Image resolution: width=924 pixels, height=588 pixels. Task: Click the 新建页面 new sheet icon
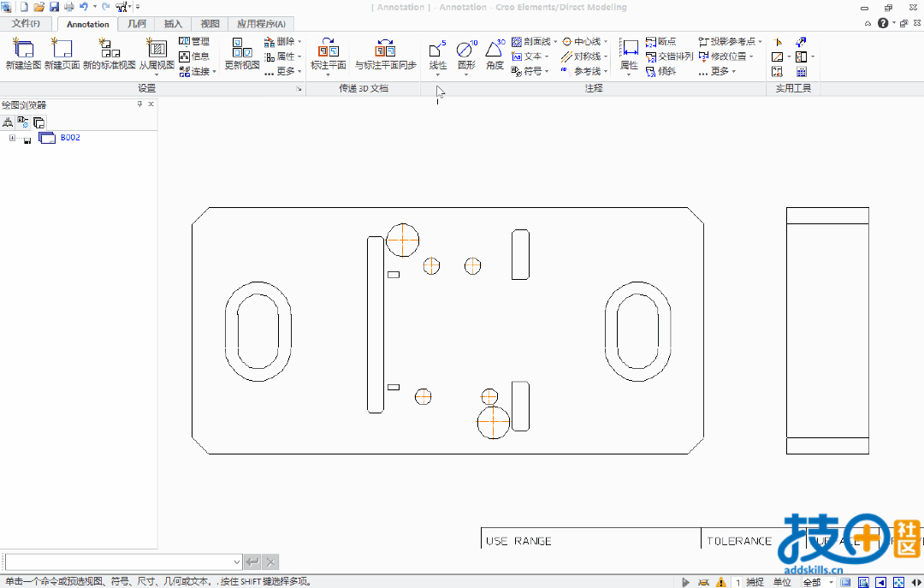coord(62,49)
